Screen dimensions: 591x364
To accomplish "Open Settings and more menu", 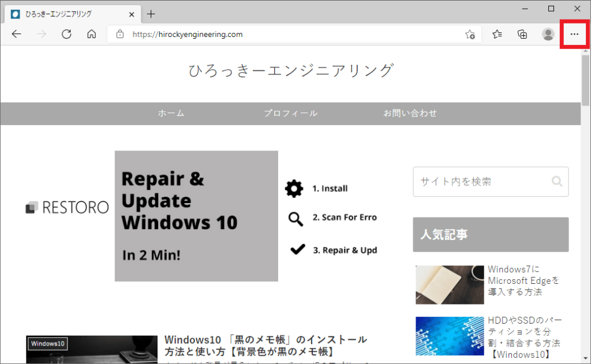I will pos(574,34).
